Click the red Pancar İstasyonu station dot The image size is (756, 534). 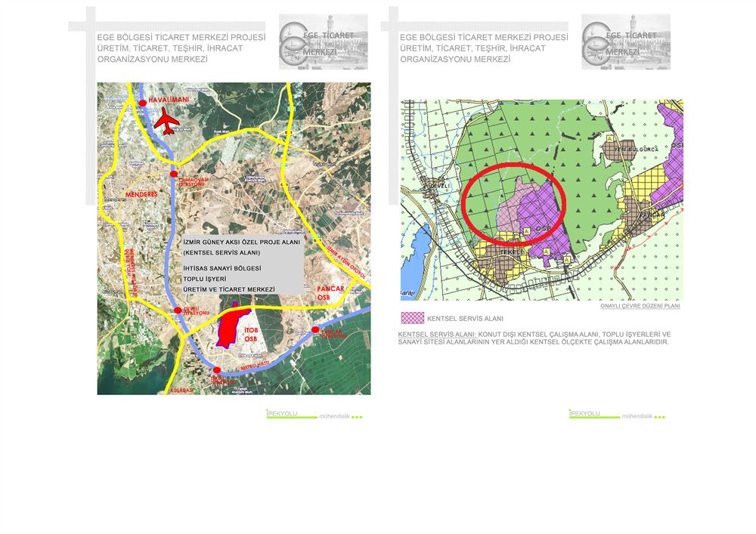pos(315,330)
